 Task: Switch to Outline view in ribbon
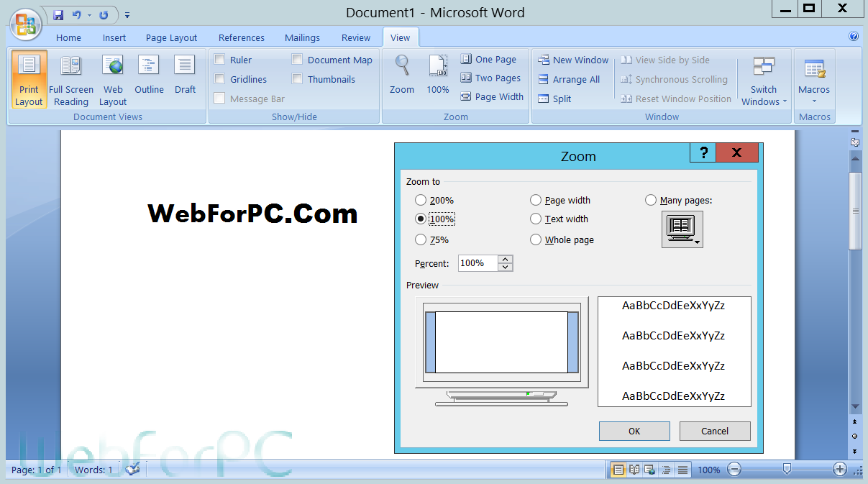point(149,75)
